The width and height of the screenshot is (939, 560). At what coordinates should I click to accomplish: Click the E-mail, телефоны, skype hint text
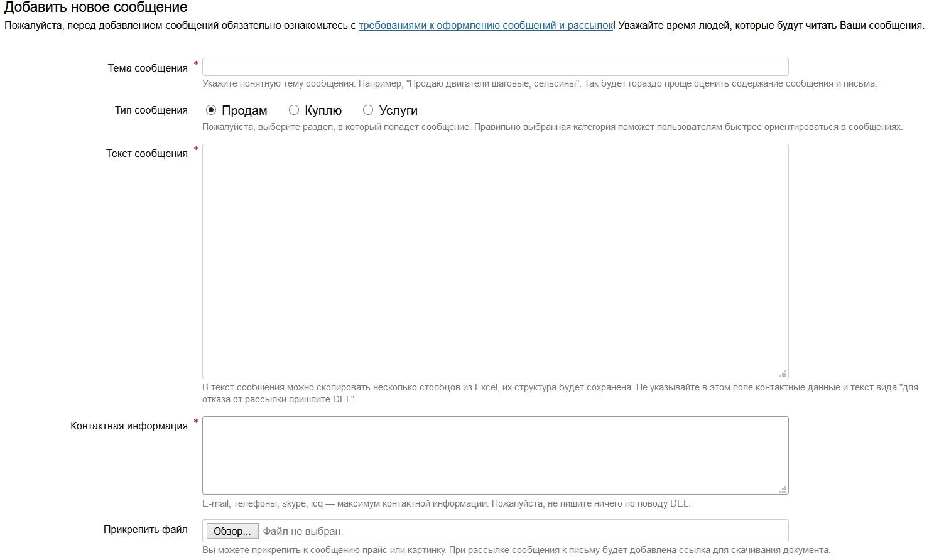[x=446, y=503]
